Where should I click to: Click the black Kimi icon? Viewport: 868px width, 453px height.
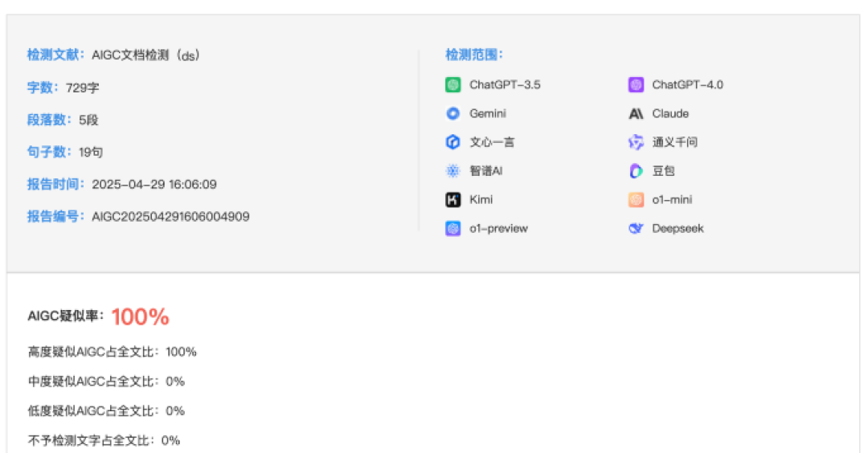coord(452,200)
